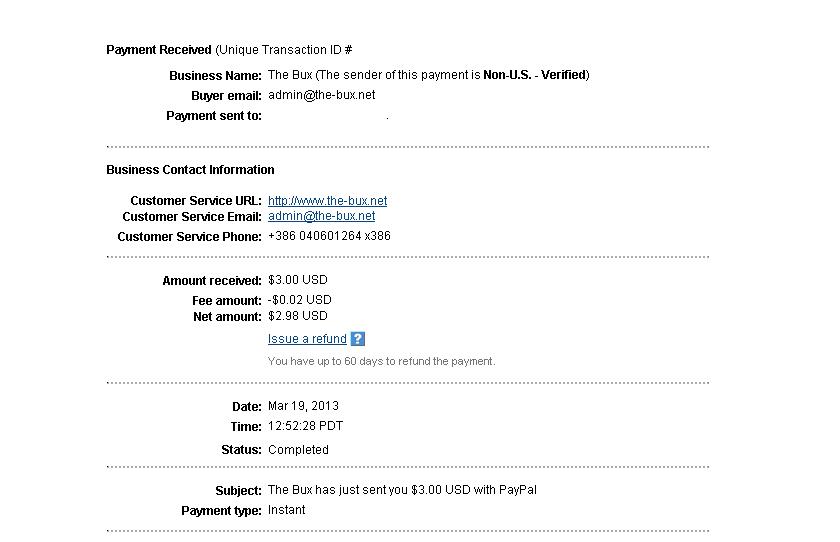Viewport: 840px width, 542px height.
Task: Click the $3.00 USD amount received value
Action: [297, 280]
